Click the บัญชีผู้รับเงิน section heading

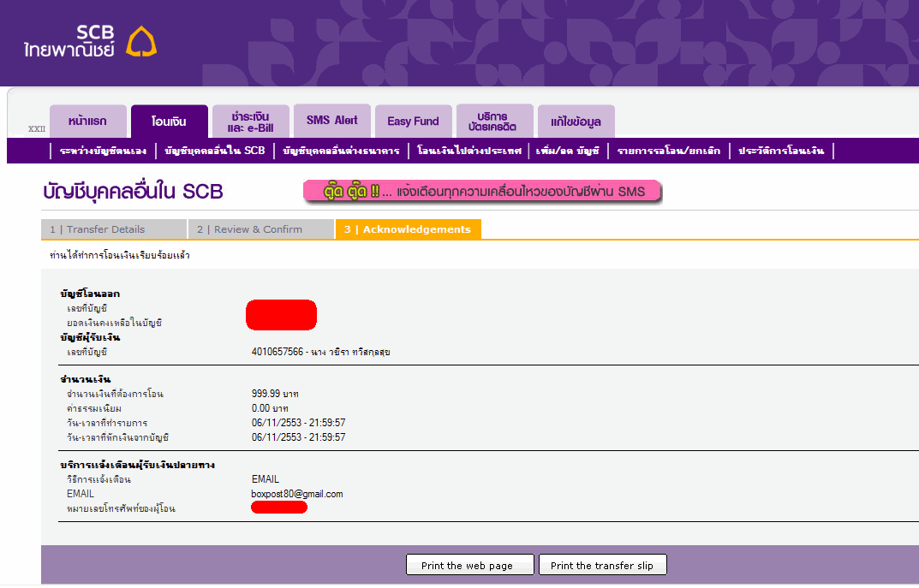[x=90, y=337]
